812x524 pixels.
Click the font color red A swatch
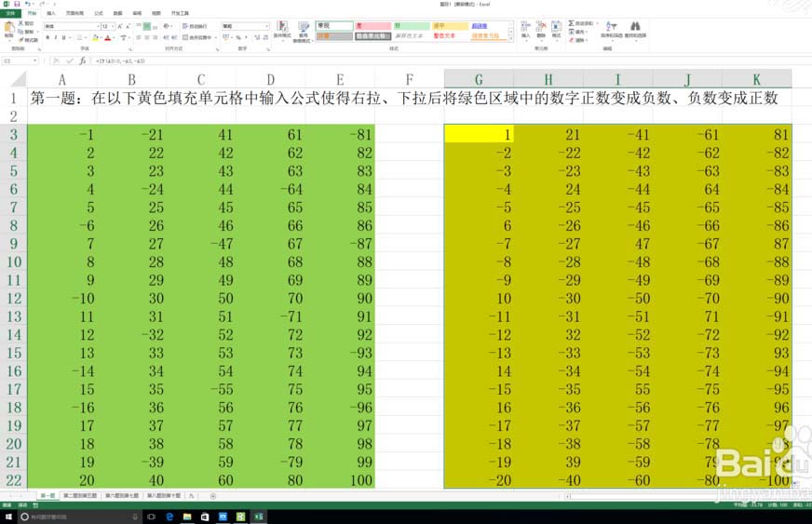tap(107, 38)
